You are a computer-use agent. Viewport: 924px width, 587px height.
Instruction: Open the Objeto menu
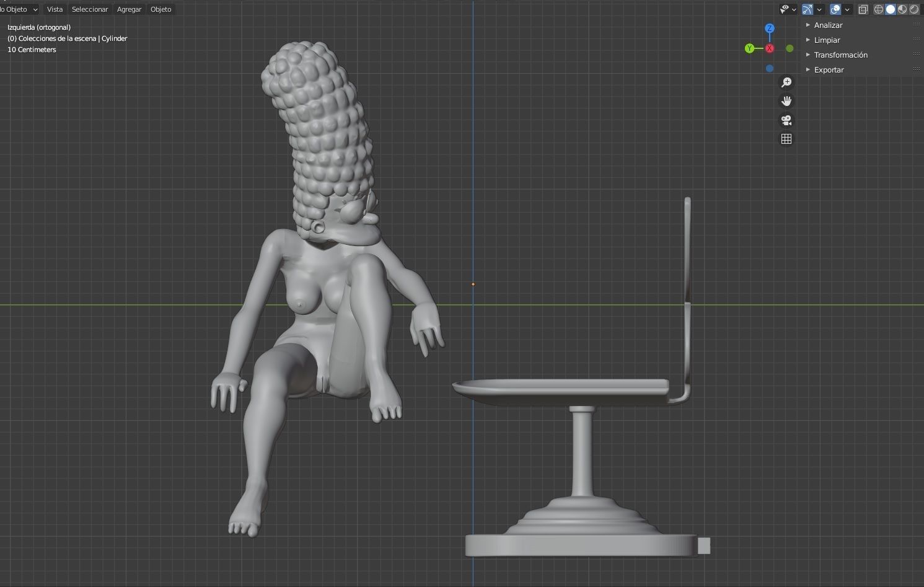pos(161,9)
